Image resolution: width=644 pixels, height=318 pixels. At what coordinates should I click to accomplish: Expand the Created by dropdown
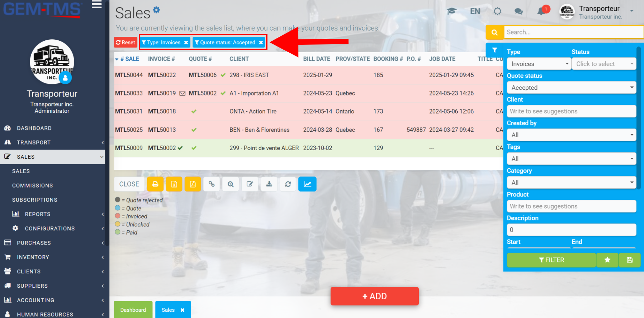click(x=572, y=135)
